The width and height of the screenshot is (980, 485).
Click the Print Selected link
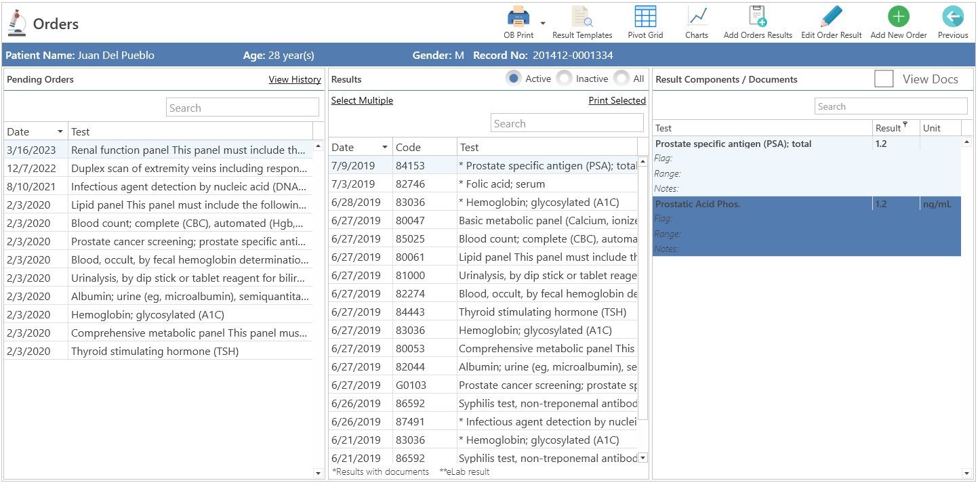[617, 100]
